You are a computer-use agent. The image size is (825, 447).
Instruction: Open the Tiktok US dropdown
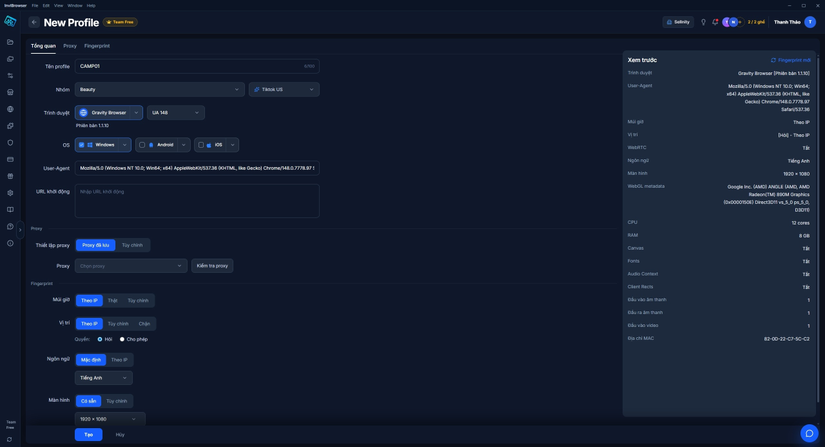click(284, 89)
